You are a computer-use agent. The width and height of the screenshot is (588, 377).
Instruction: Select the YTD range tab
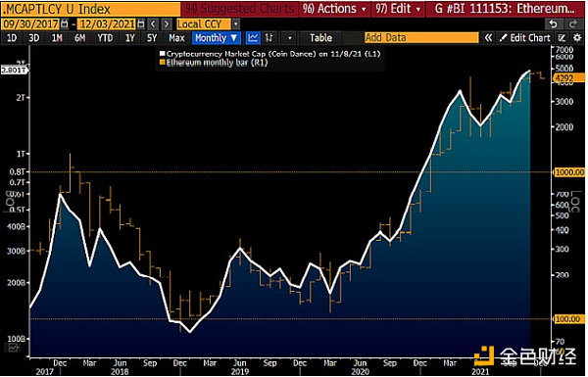(105, 38)
